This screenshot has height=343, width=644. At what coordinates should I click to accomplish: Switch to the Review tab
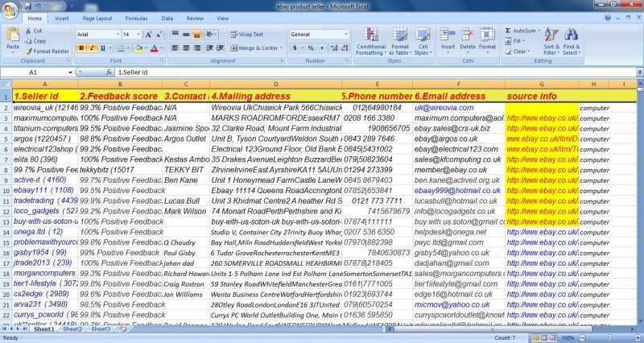click(195, 19)
